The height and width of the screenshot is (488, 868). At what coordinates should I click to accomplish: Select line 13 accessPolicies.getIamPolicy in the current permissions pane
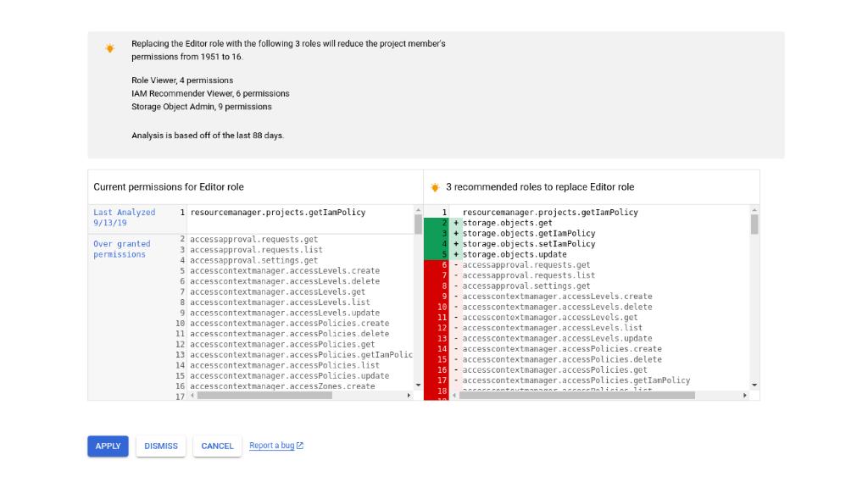[x=302, y=355]
